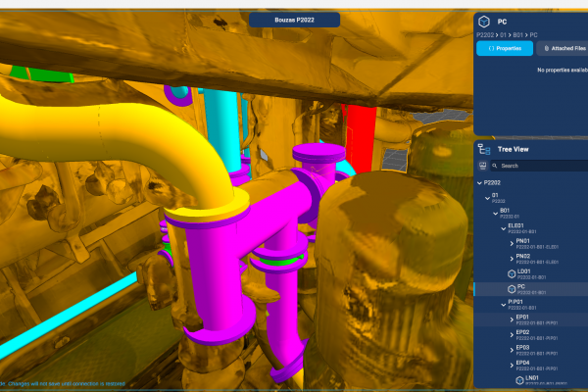Click the cube icon in the PC panel header
The image size is (588, 392).
coord(483,21)
